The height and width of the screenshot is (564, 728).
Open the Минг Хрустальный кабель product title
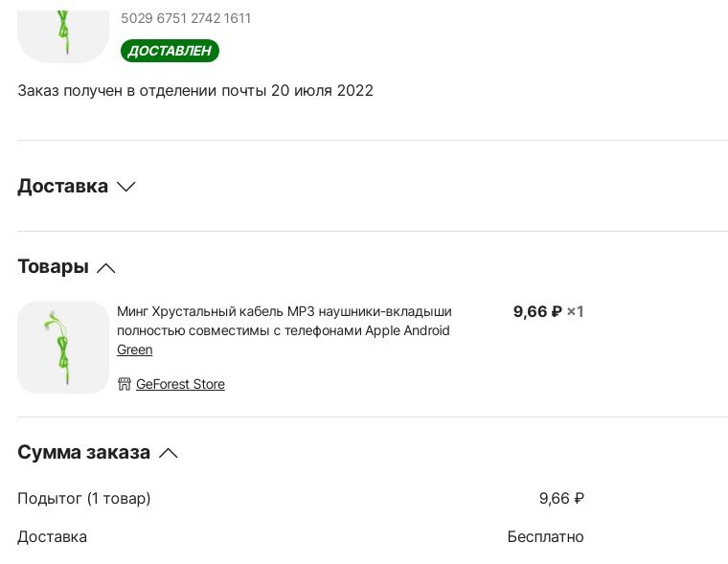tap(284, 321)
